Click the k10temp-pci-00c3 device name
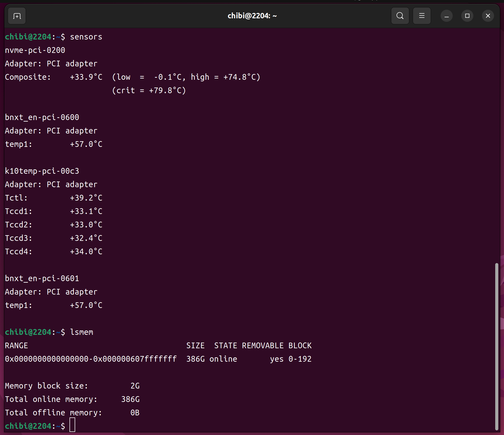Image resolution: width=504 pixels, height=435 pixels. click(42, 171)
